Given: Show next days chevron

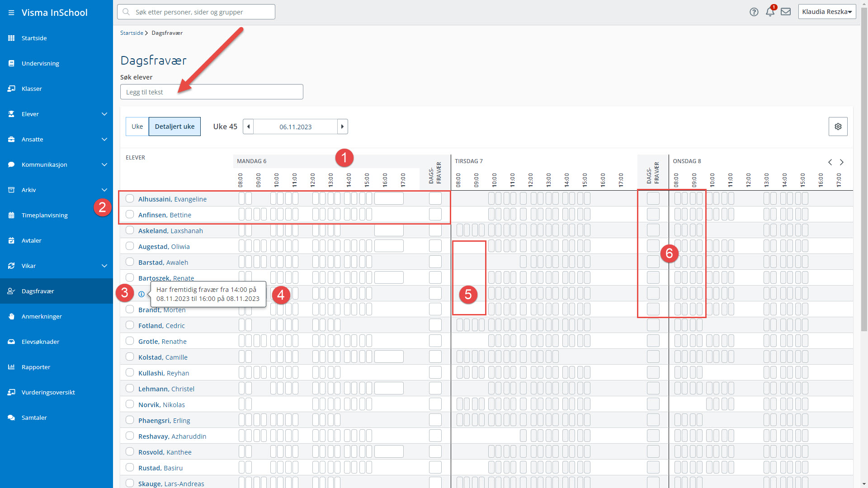Looking at the screenshot, I should click(842, 162).
